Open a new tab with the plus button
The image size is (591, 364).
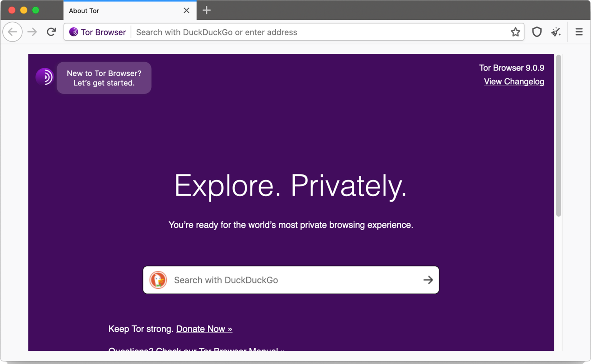pyautogui.click(x=207, y=10)
